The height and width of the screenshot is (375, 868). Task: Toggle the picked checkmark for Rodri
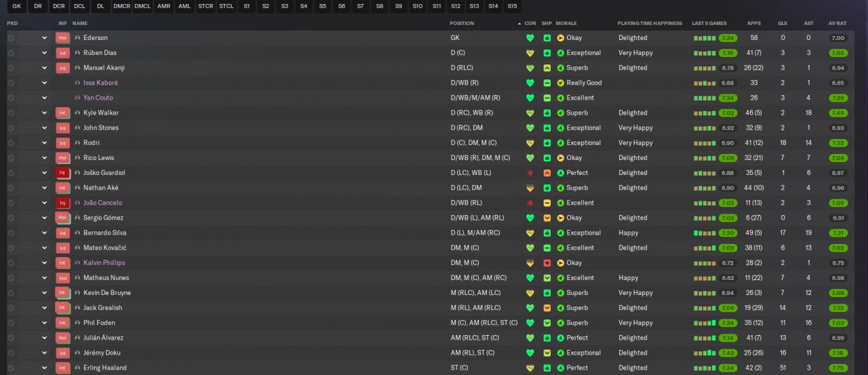click(x=11, y=143)
